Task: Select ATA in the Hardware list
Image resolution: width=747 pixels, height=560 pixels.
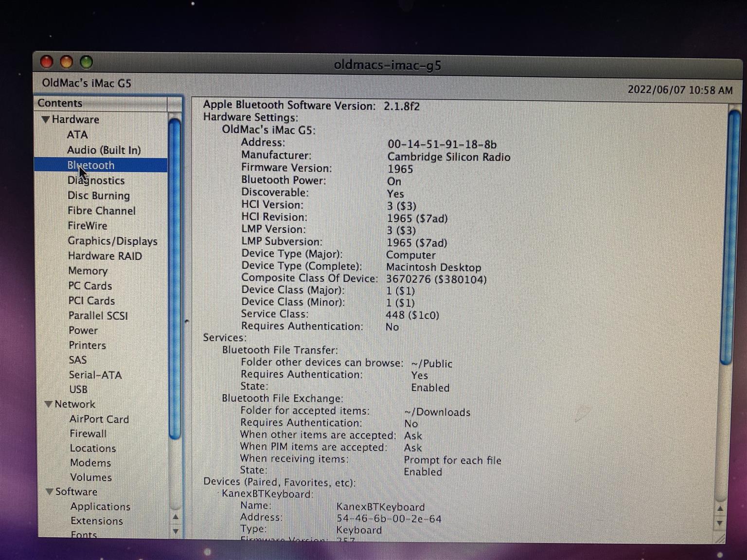Action: coord(77,135)
